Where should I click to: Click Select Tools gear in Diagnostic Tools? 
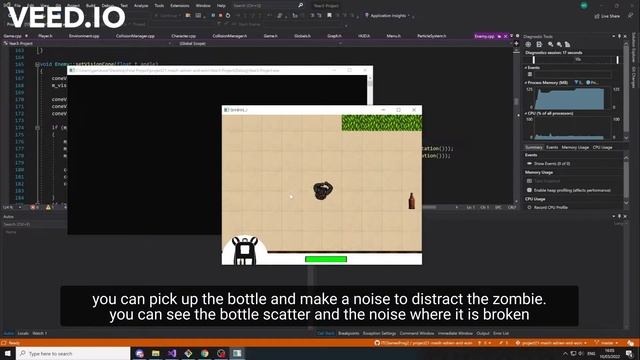pos(528,44)
